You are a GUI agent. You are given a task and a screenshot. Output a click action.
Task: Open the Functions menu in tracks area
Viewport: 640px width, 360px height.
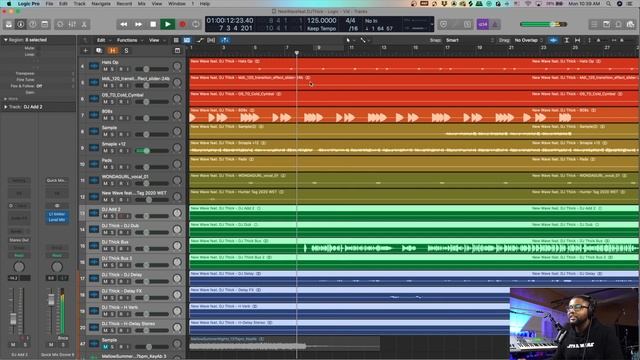(x=129, y=40)
